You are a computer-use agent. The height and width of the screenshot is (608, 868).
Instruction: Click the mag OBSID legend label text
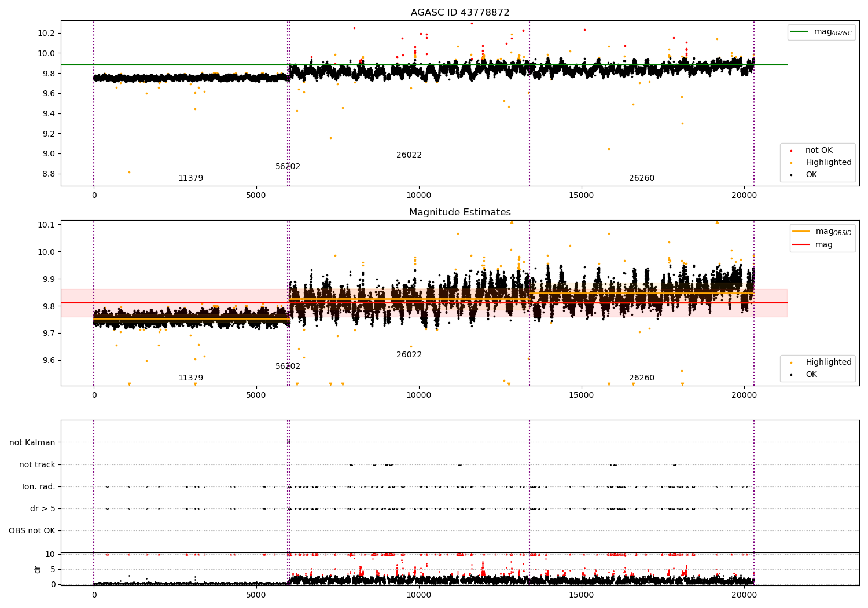(x=834, y=232)
